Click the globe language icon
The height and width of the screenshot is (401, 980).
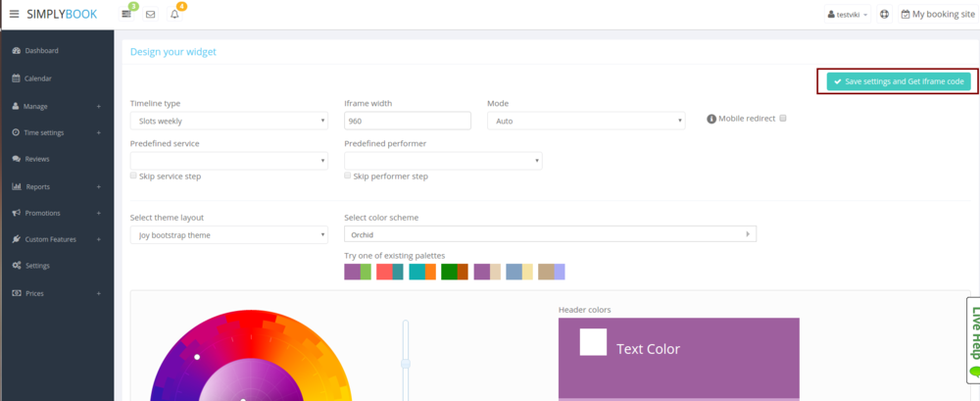click(x=884, y=15)
